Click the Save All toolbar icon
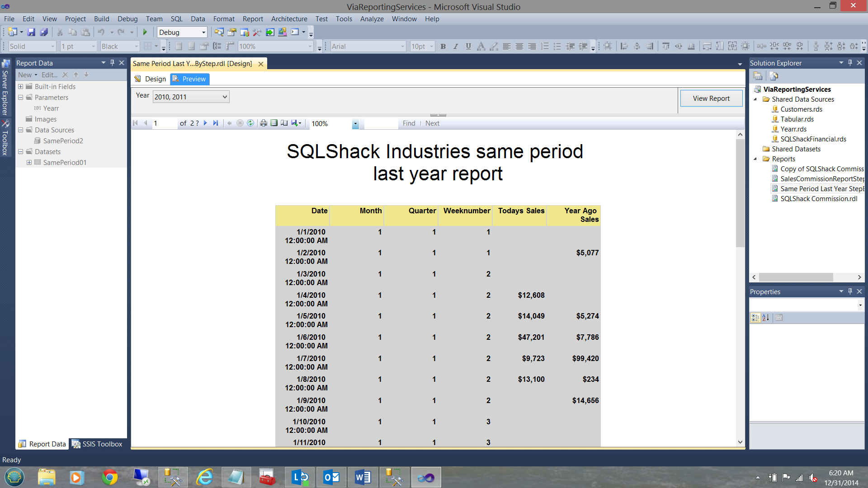868x488 pixels. tap(44, 32)
